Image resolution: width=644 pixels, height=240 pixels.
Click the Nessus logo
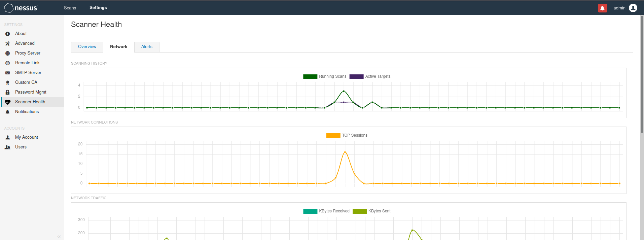[21, 8]
